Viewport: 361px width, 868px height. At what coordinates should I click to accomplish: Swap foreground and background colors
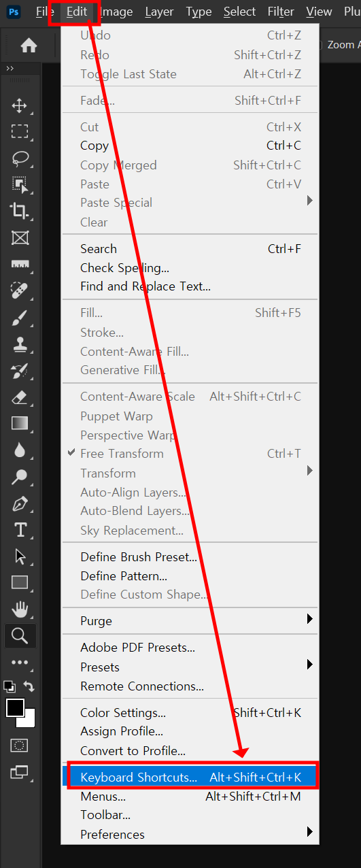click(x=29, y=687)
